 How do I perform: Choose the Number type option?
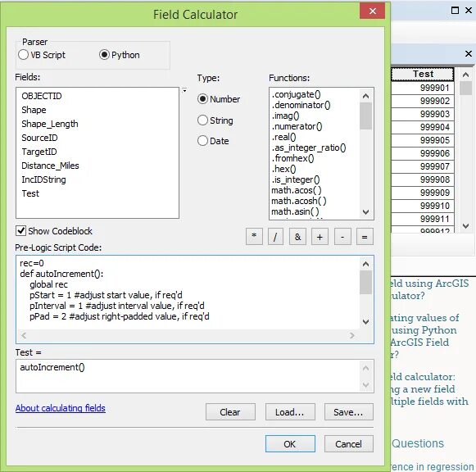pyautogui.click(x=202, y=99)
